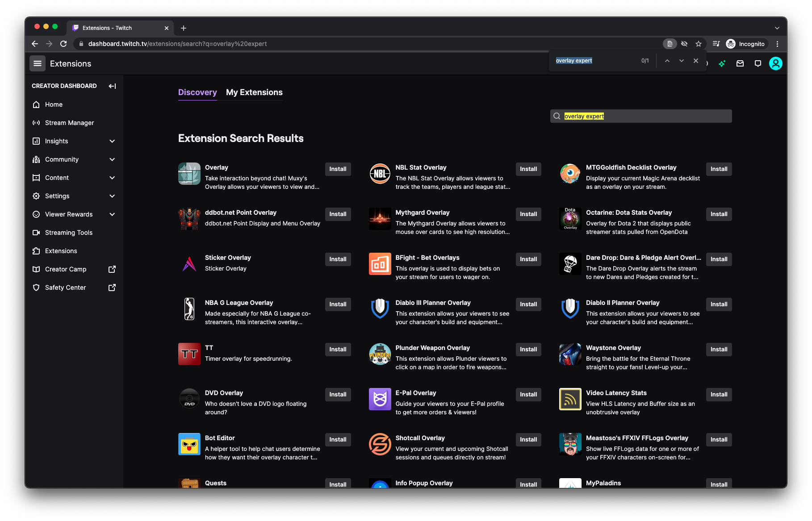Open the hamburger menu beside Extensions title
Screen dimensions: 812x521
pos(38,63)
